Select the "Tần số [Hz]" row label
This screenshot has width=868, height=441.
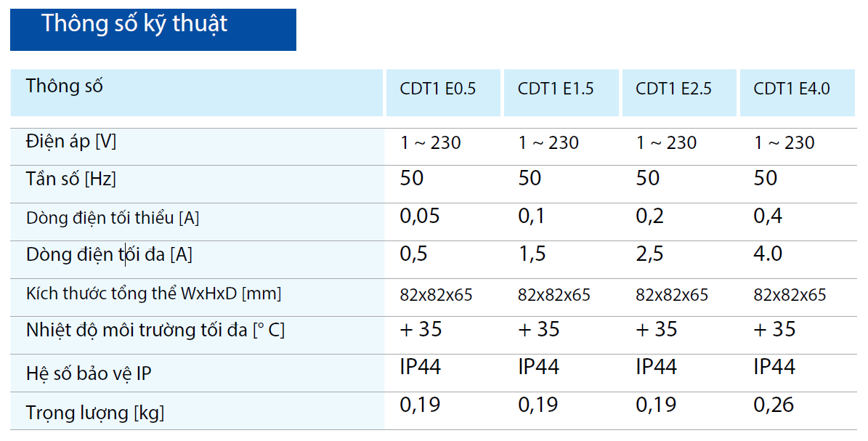tap(71, 179)
